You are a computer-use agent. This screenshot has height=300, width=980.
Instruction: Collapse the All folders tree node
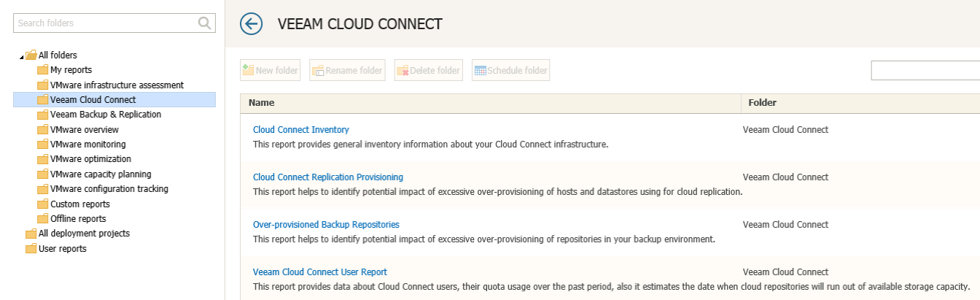click(x=21, y=56)
